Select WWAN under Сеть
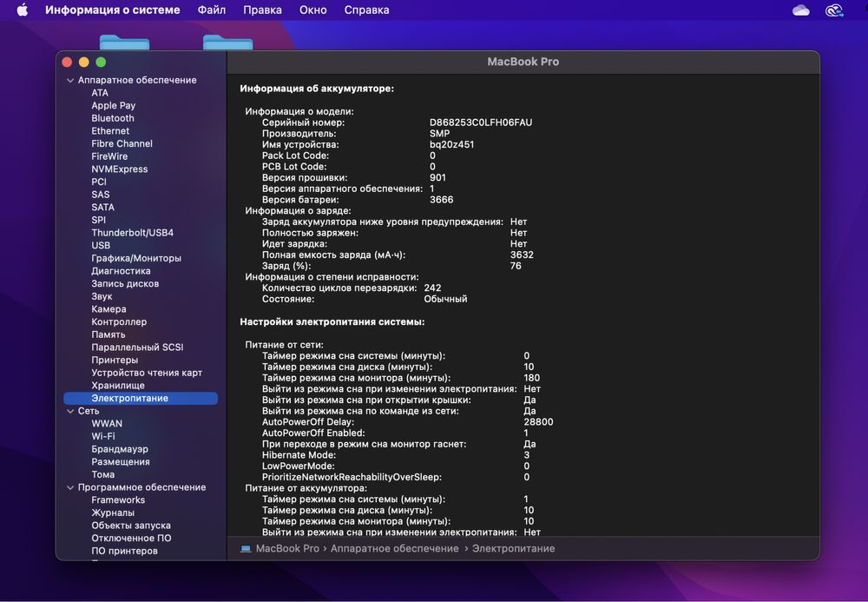Viewport: 868px width, 602px height. (x=107, y=424)
